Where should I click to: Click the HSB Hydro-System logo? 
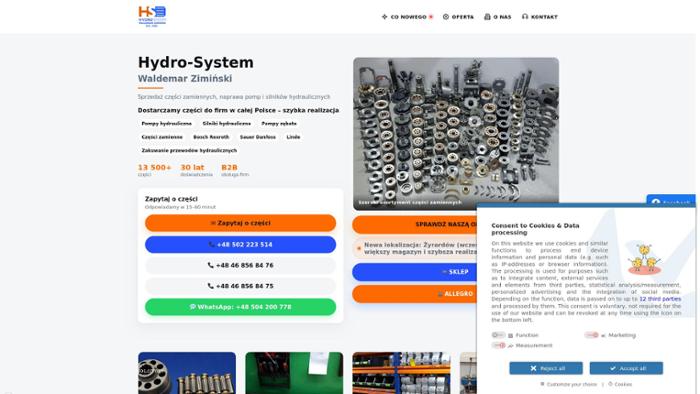point(152,17)
